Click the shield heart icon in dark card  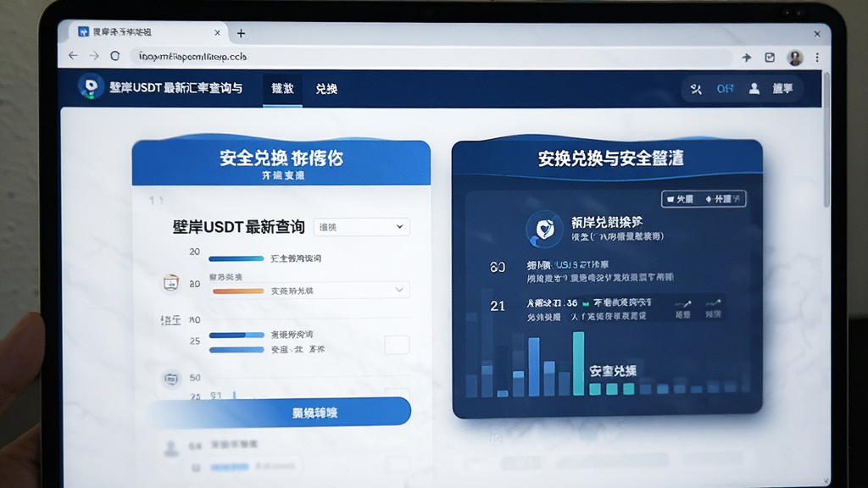click(x=544, y=229)
